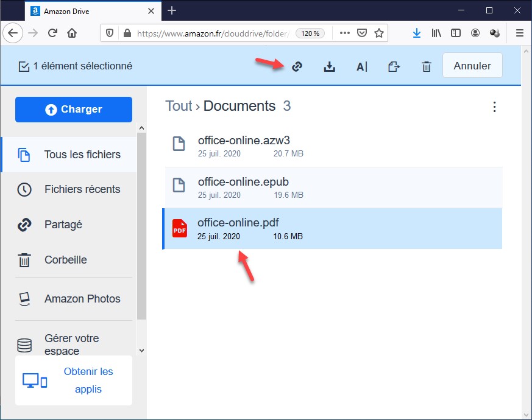This screenshot has width=532, height=420.
Task: Open the three-dot folder options menu
Action: tap(494, 107)
